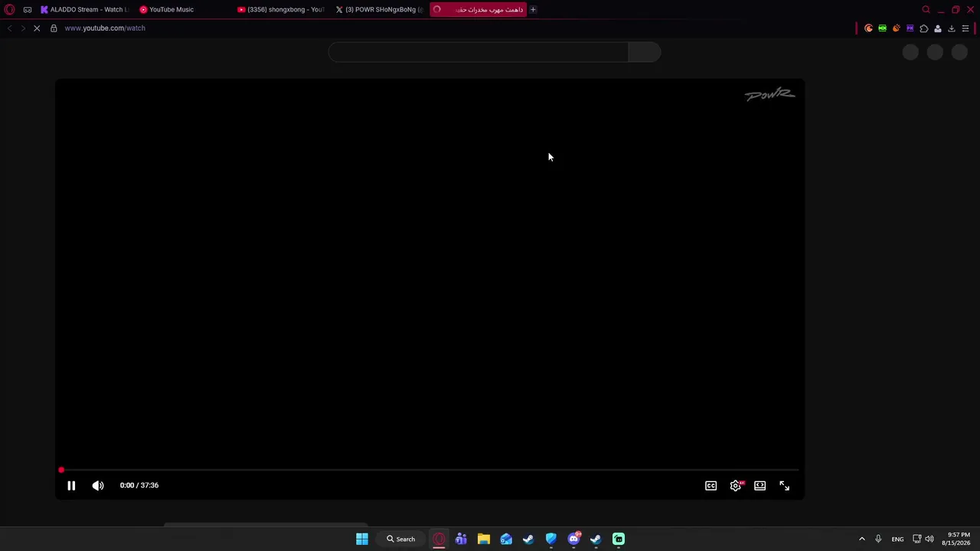980x551 pixels.
Task: Open the clock and date flyout
Action: click(x=955, y=539)
